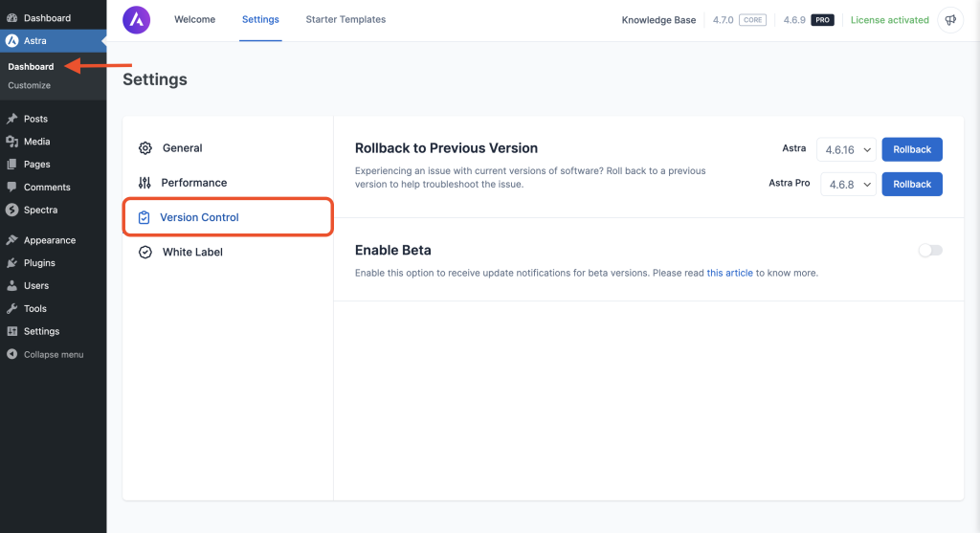Switch to the Starter Templates tab
The width and height of the screenshot is (980, 533).
[345, 19]
